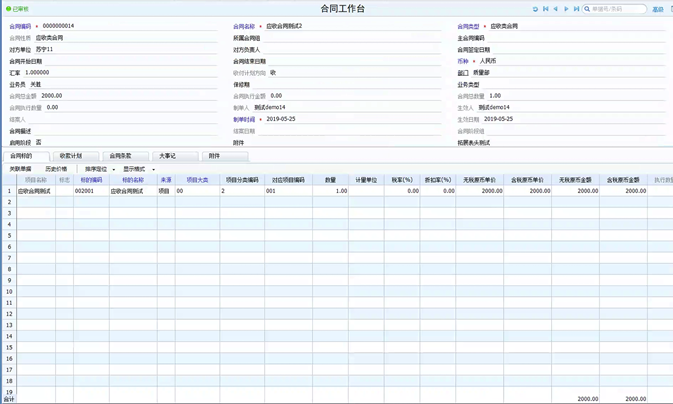673x404 pixels.
Task: Select the 项目名称 cell in row 1
Action: click(36, 191)
